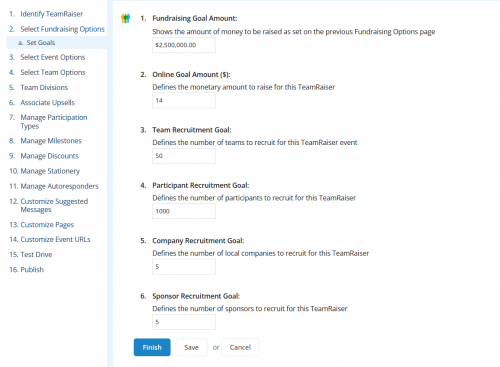Navigate to Team Divisions step
Viewport: 500px width, 367px height.
(x=44, y=87)
